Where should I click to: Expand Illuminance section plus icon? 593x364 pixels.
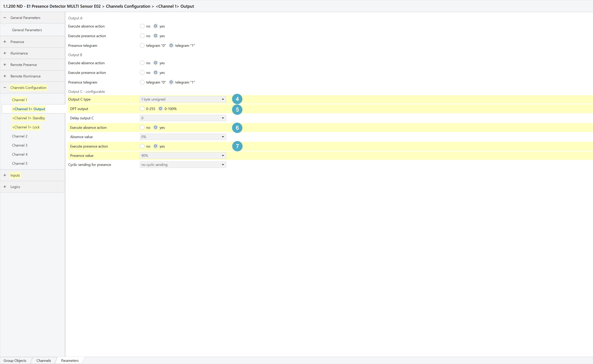coord(5,53)
